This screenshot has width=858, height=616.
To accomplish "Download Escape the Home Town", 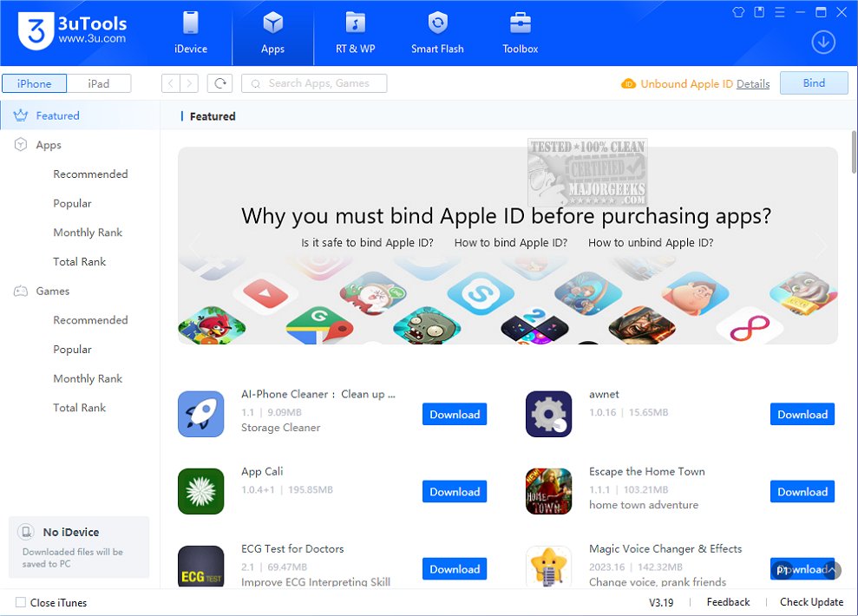I will coord(802,491).
